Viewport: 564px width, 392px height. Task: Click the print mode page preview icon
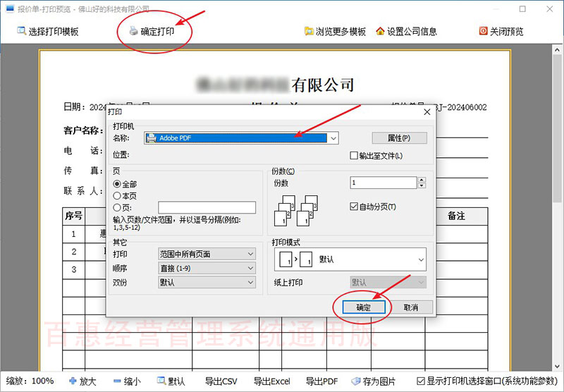[x=295, y=259]
